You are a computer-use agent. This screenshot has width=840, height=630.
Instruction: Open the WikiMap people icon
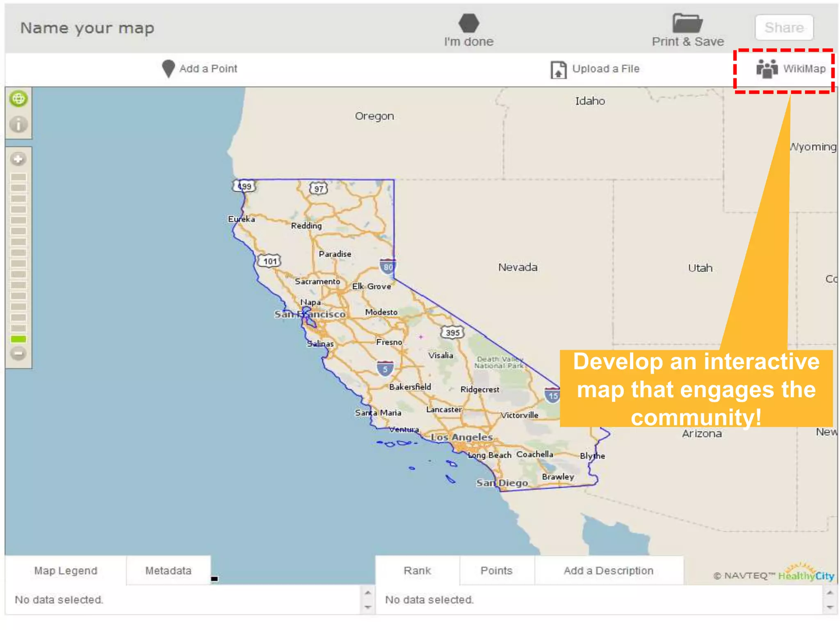(x=767, y=68)
